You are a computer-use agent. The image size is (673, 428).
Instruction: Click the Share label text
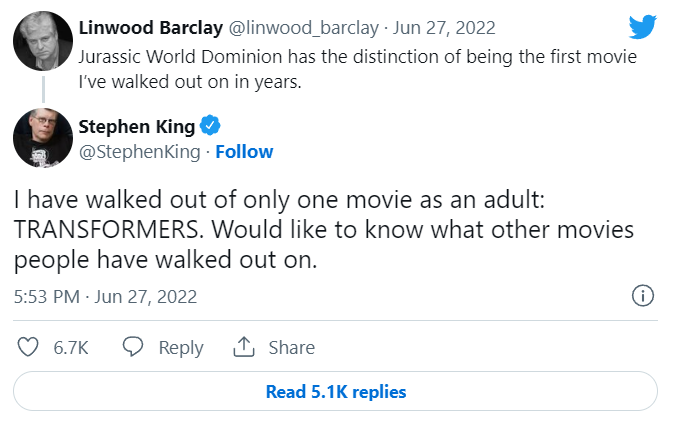pos(291,348)
